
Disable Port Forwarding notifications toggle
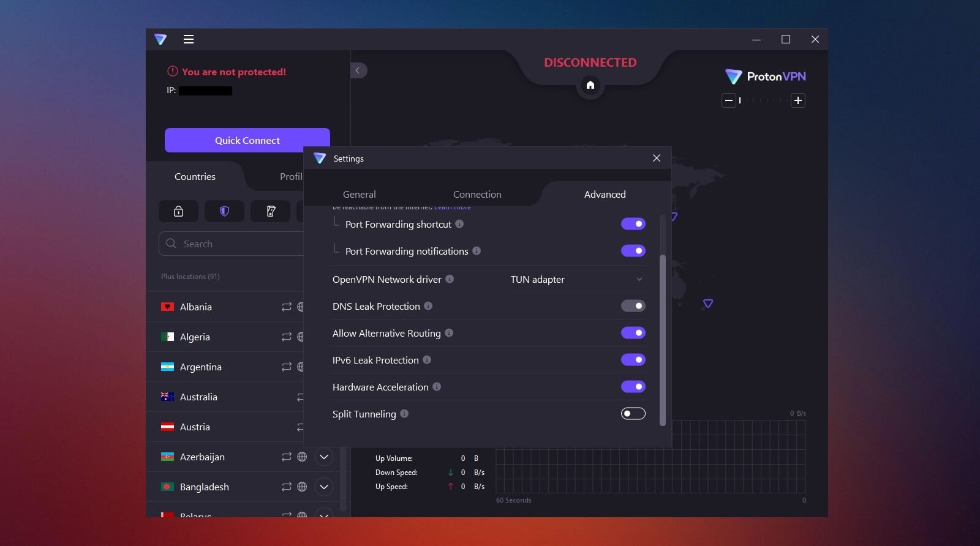tap(633, 251)
